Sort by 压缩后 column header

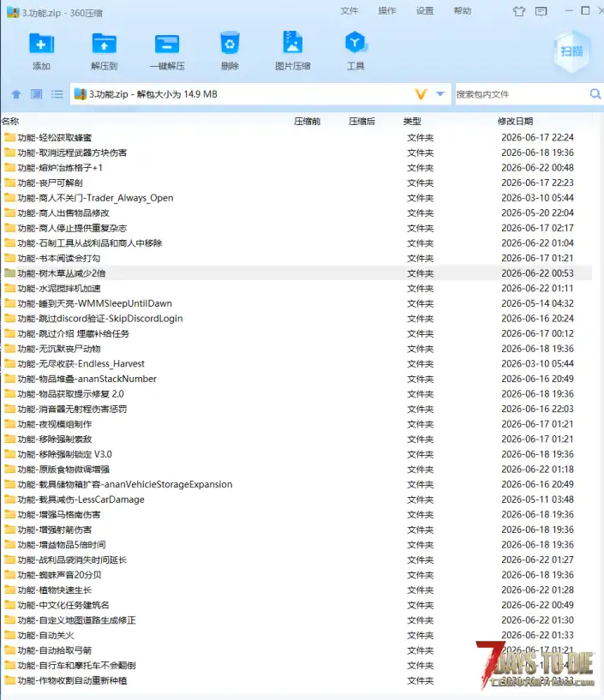(x=362, y=121)
